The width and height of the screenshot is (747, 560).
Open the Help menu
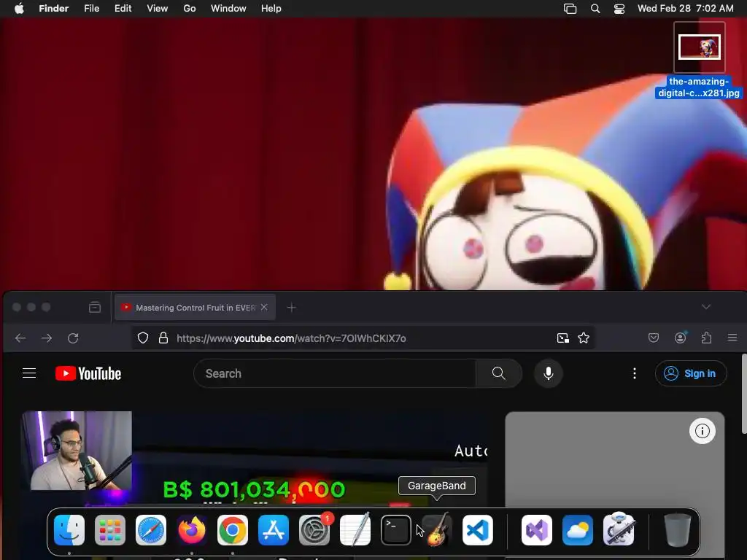point(271,9)
